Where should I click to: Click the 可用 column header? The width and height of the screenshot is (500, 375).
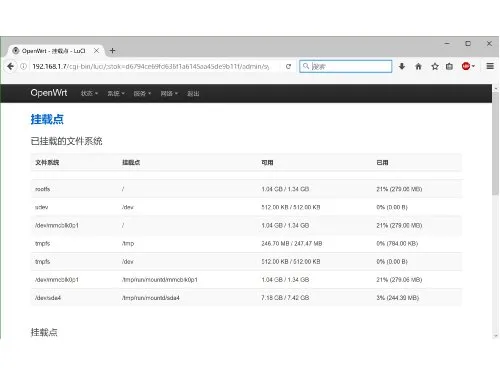click(267, 162)
